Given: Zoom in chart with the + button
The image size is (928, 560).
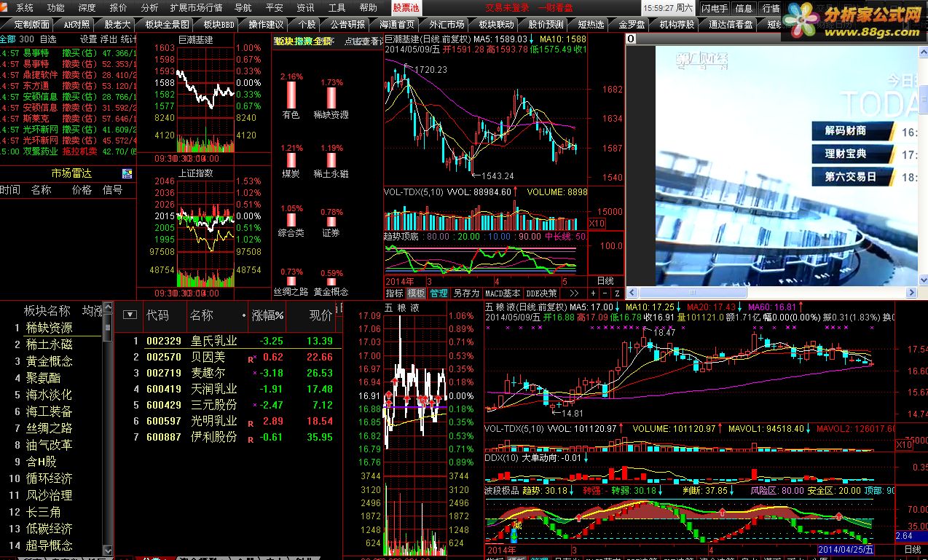Looking at the screenshot, I should point(592,293).
